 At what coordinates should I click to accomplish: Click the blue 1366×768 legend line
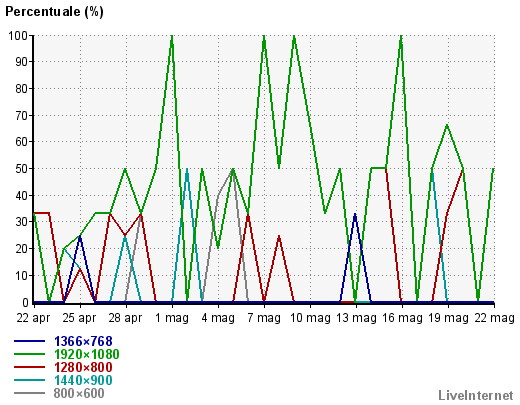point(29,341)
